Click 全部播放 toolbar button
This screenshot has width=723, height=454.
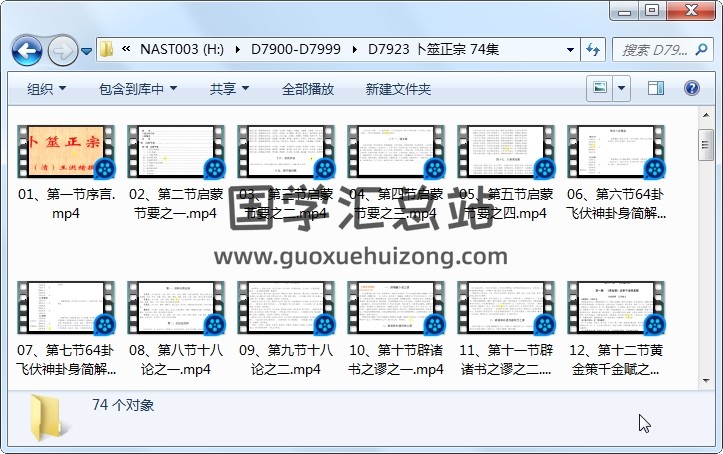point(308,88)
